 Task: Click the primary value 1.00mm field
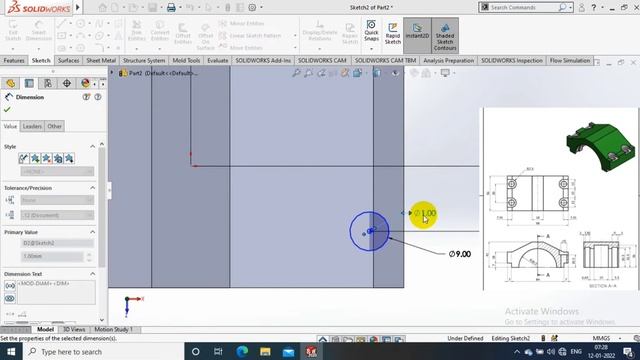point(52,256)
